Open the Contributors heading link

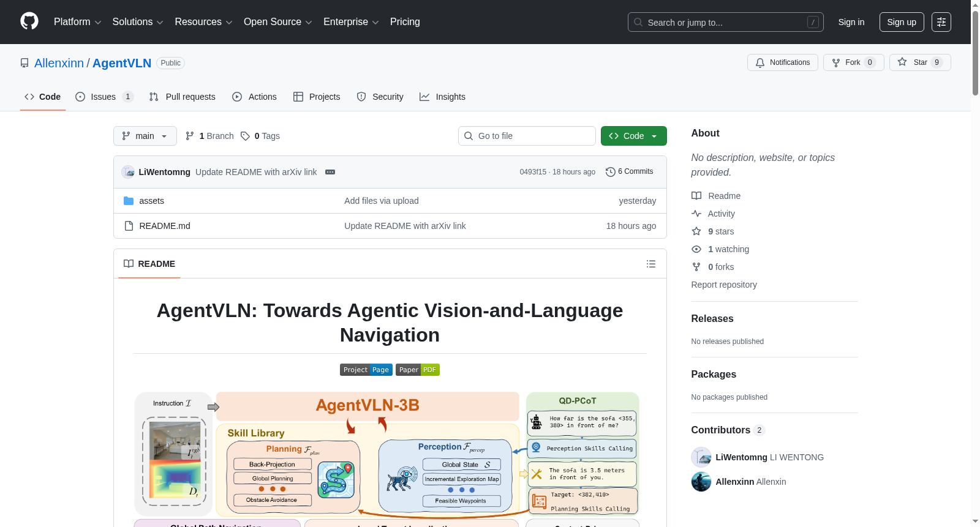point(728,430)
